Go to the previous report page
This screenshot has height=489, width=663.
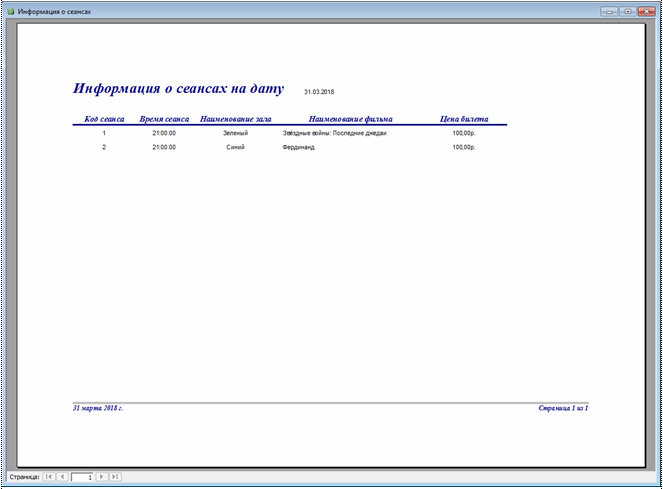63,477
